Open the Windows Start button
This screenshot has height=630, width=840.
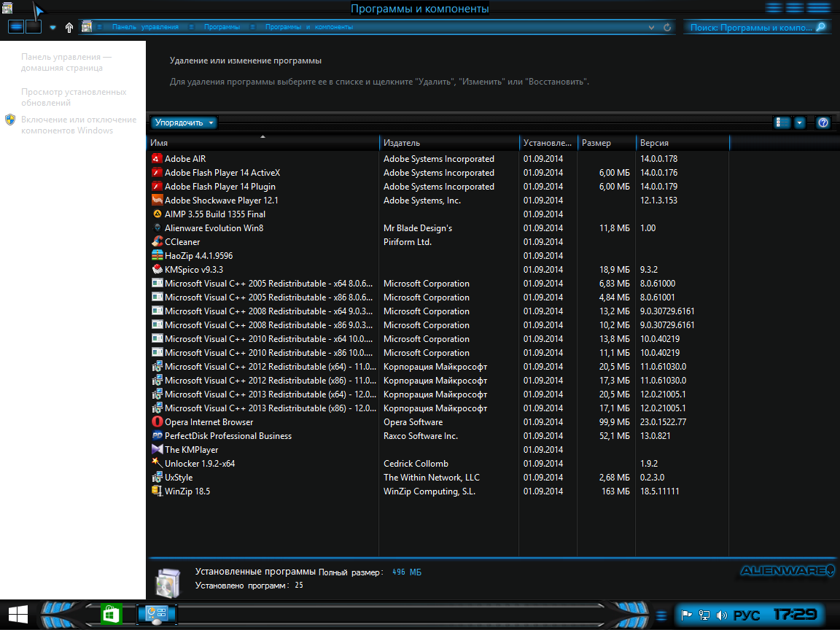click(x=17, y=615)
